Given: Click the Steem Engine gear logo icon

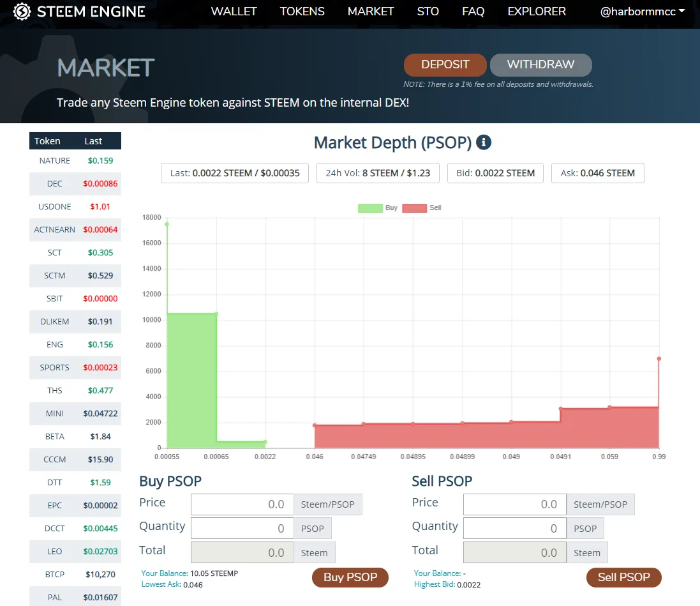Looking at the screenshot, I should tap(22, 11).
